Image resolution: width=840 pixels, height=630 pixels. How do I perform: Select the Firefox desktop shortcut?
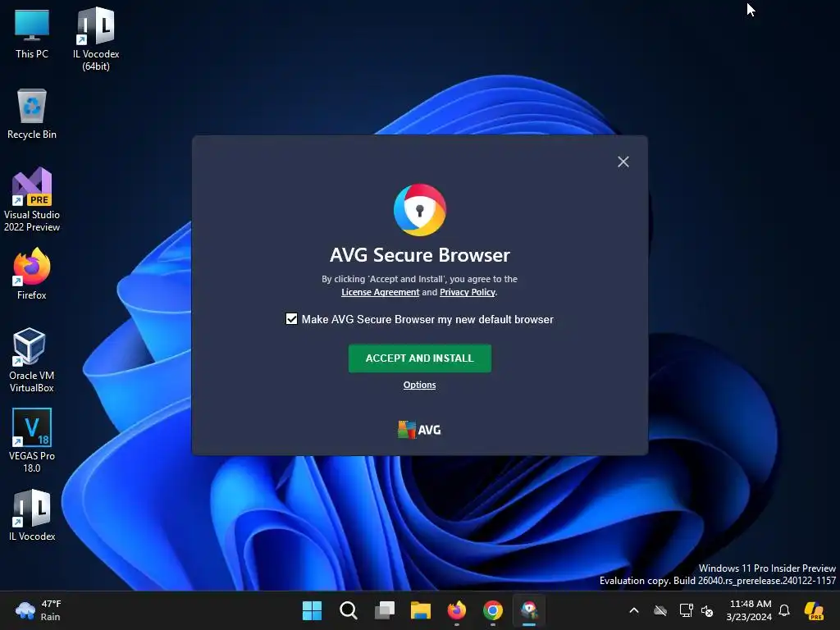[32, 274]
